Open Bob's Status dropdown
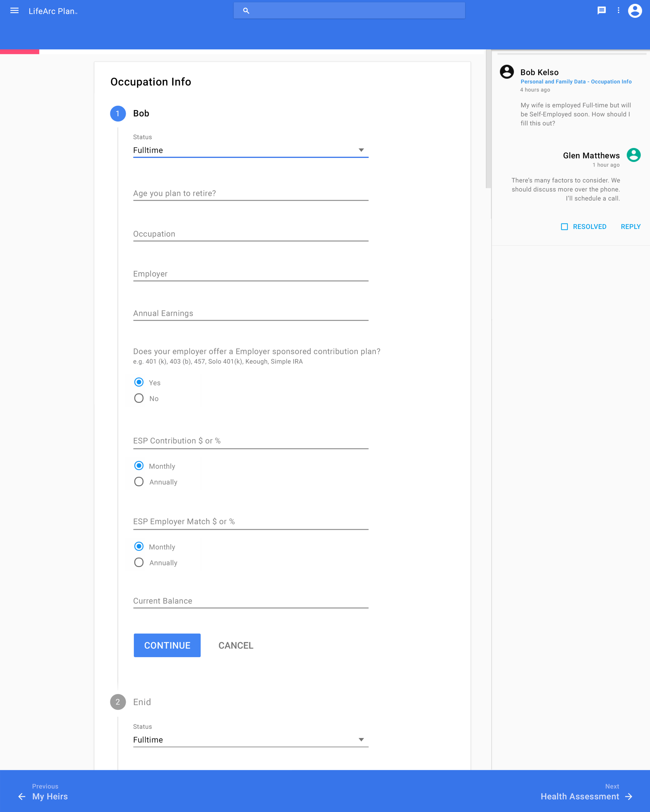650x812 pixels. [x=251, y=150]
